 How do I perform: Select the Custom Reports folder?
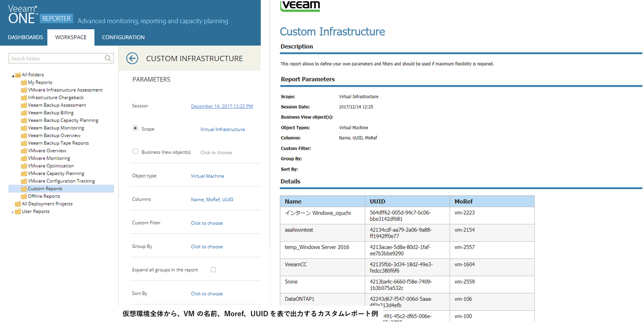[61, 189]
